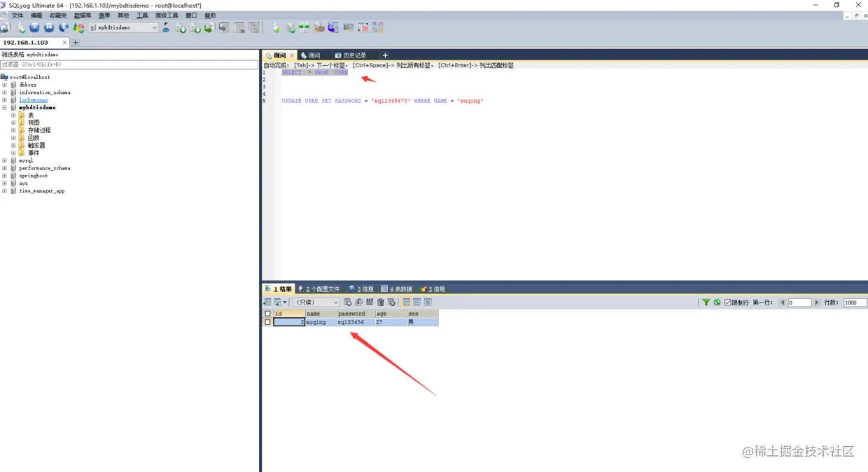This screenshot has width=868, height=472.
Task: Select the 1 结果 tab
Action: tap(279, 289)
